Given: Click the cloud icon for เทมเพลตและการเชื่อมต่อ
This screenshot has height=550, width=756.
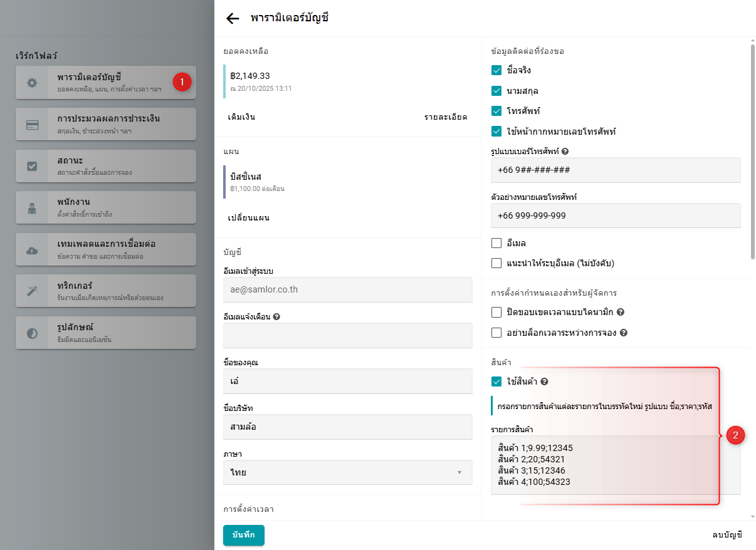Looking at the screenshot, I should point(32,250).
